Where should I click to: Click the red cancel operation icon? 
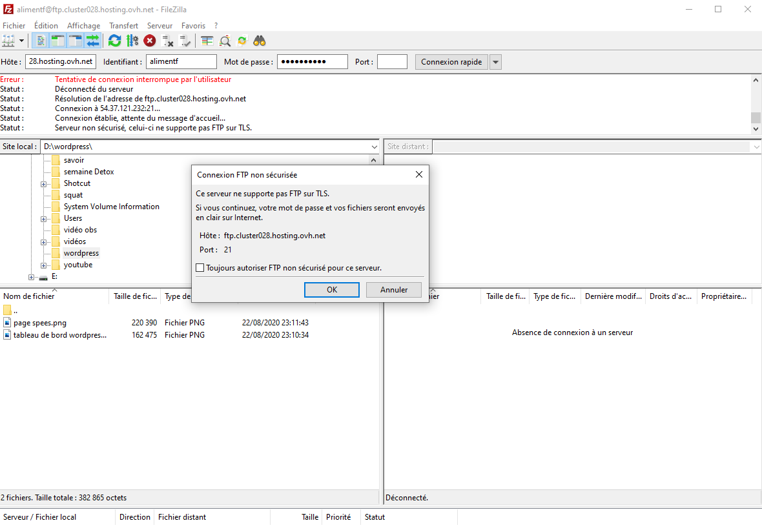[150, 41]
